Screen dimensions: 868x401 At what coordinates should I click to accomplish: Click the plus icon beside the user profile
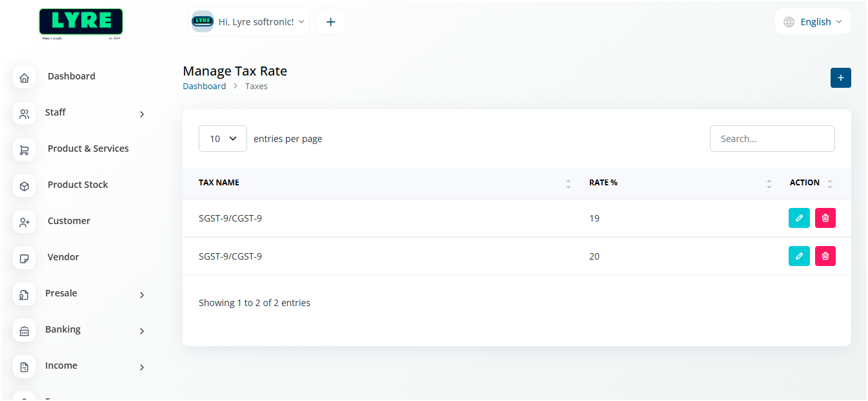pos(330,22)
